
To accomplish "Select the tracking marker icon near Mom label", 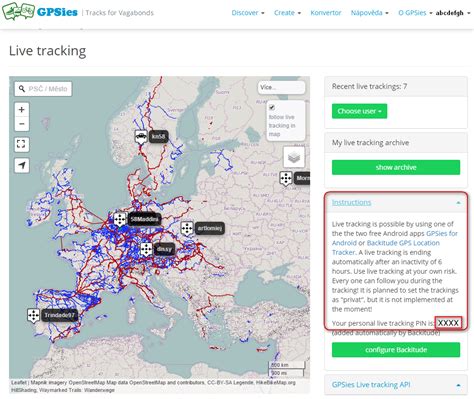I will tap(286, 178).
